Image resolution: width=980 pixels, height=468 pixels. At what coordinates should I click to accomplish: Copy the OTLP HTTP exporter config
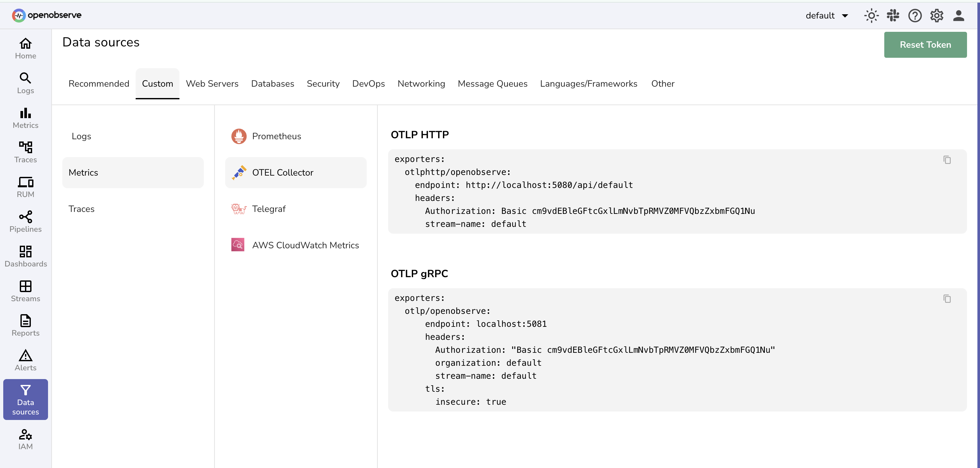(x=947, y=160)
